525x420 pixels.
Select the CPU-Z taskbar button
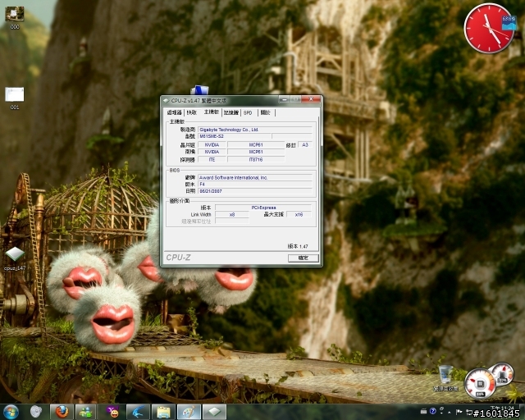(214, 412)
